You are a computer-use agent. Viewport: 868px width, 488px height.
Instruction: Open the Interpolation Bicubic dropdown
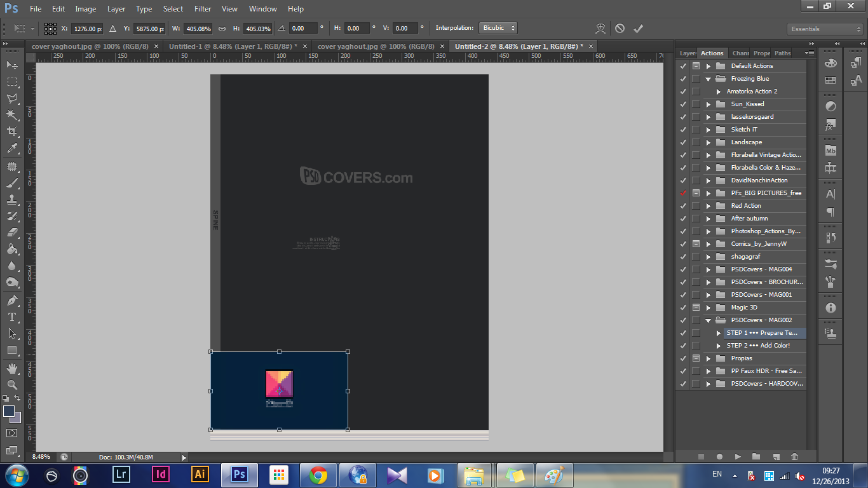(x=498, y=28)
